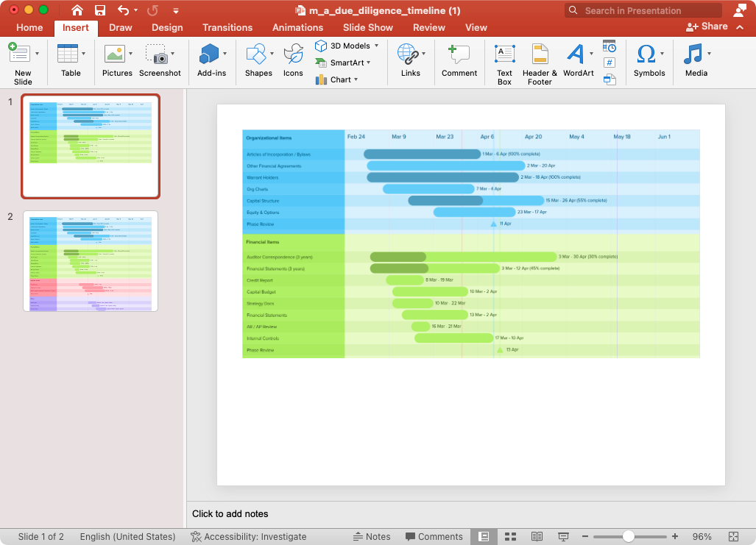Switch to the Home tab

[29, 27]
